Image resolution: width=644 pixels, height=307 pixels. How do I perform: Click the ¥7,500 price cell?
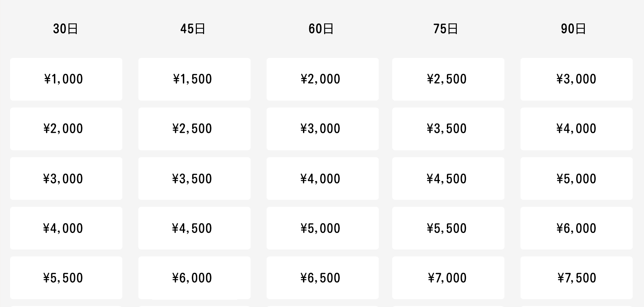point(577,278)
